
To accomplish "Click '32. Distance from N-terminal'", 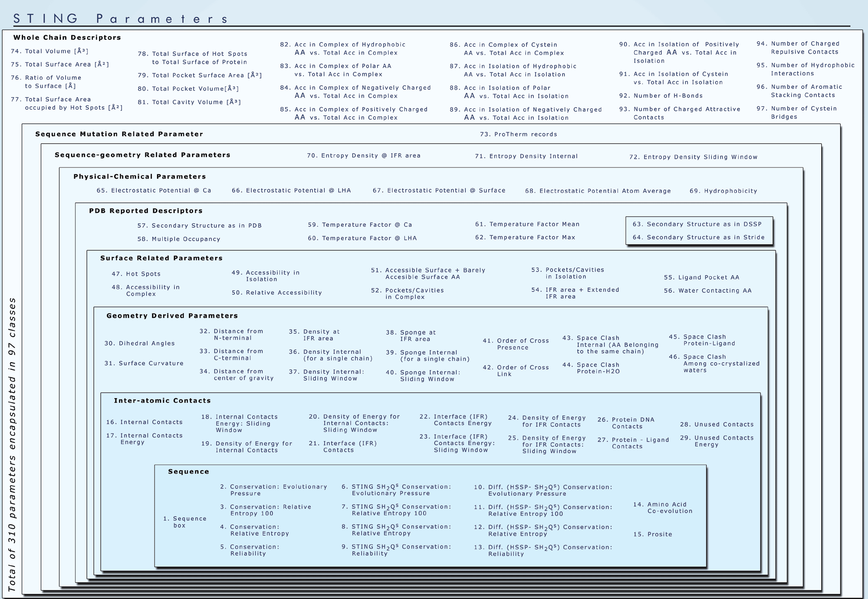I will coord(232,334).
